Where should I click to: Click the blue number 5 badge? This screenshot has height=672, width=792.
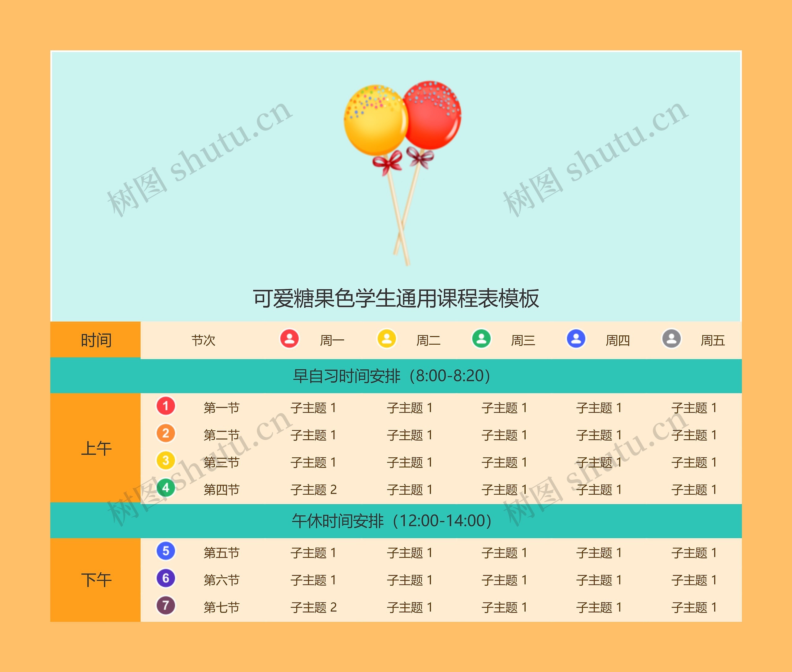point(166,551)
